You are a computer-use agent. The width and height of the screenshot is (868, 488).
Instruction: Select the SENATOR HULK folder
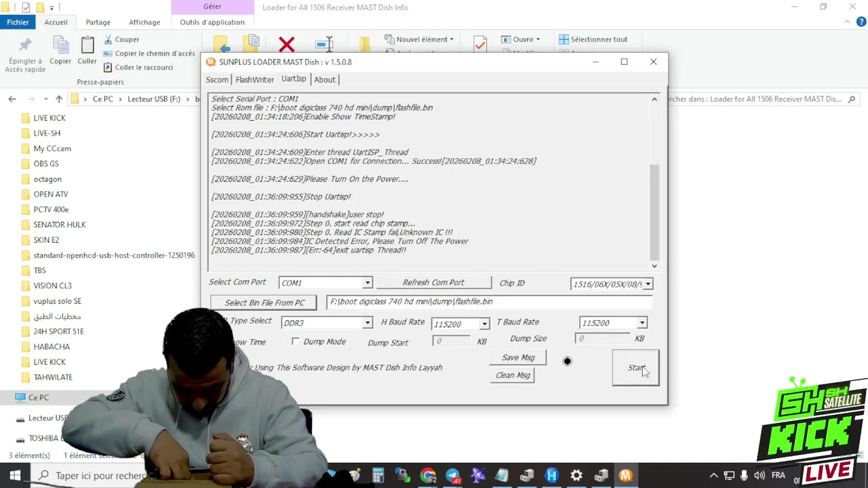[60, 224]
